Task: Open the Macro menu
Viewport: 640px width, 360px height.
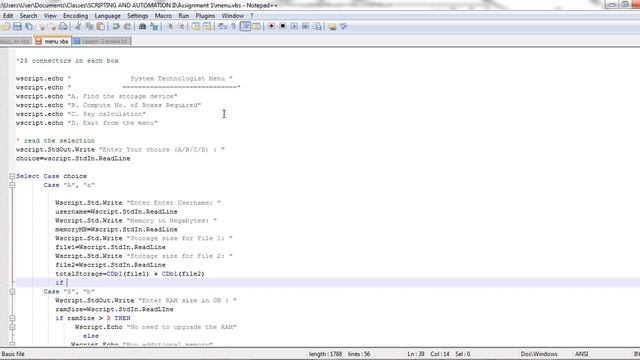Action: tap(163, 16)
